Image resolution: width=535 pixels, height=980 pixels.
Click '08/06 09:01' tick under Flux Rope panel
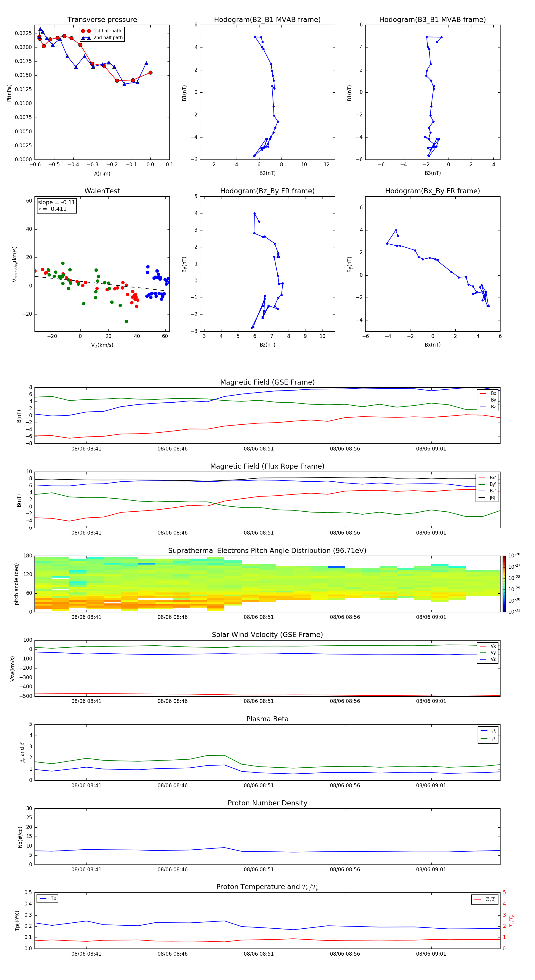pos(431,533)
